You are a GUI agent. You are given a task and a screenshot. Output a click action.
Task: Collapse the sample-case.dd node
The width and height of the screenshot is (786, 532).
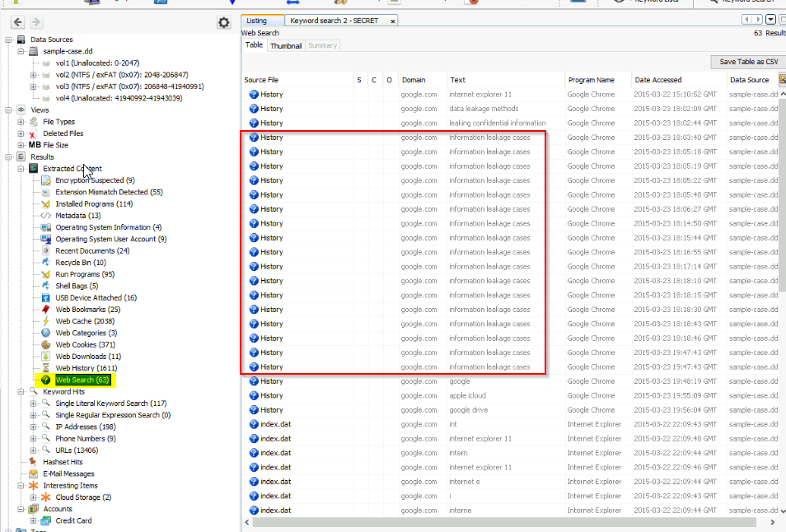pos(21,51)
